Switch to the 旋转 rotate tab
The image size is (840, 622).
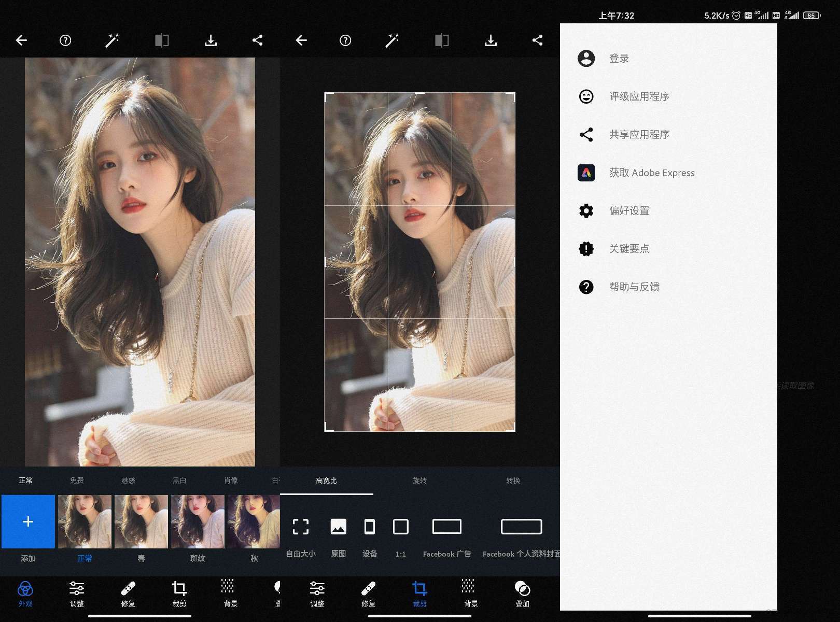(419, 480)
